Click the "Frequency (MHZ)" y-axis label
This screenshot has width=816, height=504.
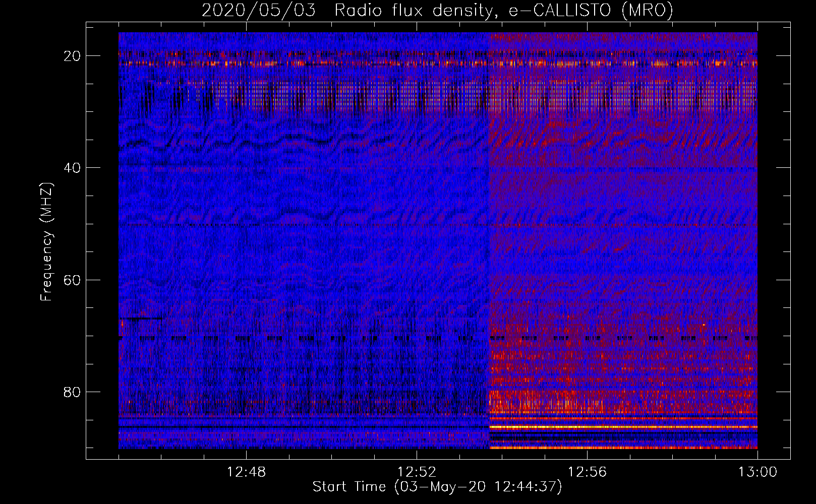[46, 242]
